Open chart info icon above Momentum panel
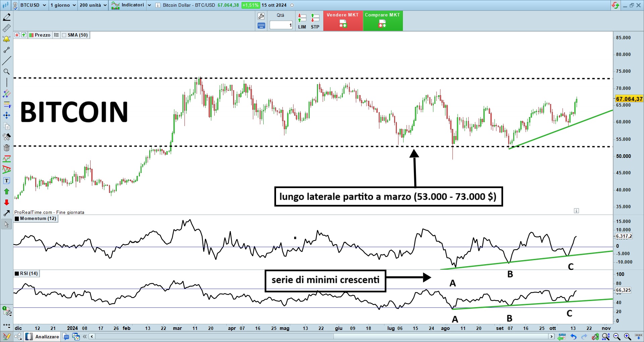The height and width of the screenshot is (342, 644). click(x=576, y=211)
